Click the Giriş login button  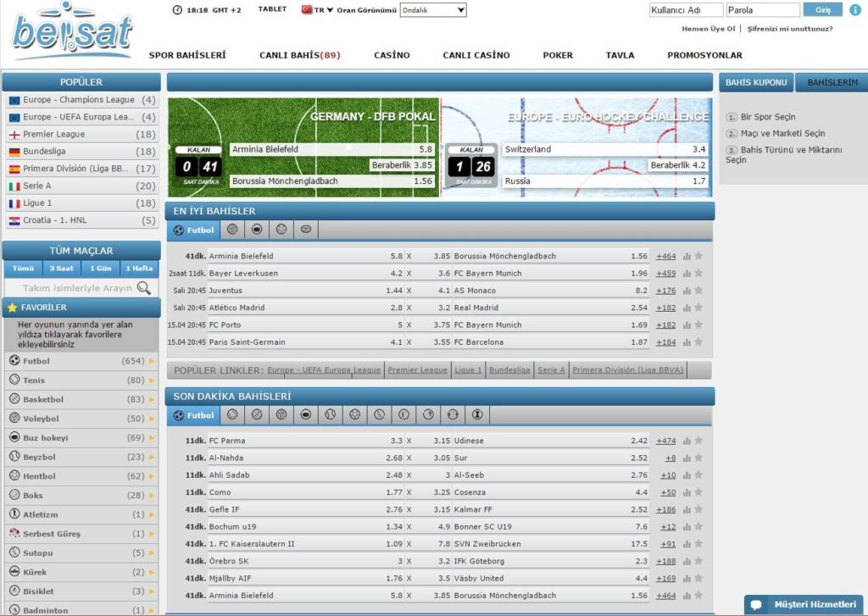tap(822, 10)
